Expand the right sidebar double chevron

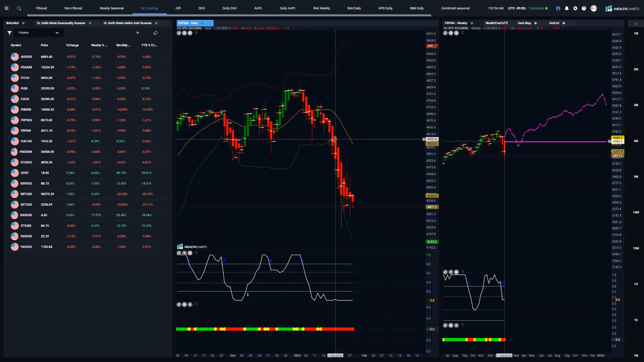click(636, 24)
